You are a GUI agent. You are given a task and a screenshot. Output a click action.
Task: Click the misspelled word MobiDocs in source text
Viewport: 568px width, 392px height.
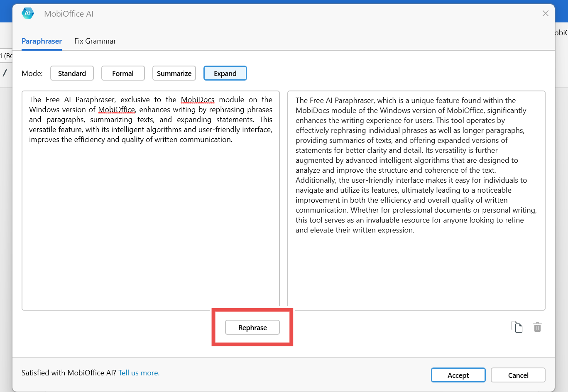coord(198,100)
